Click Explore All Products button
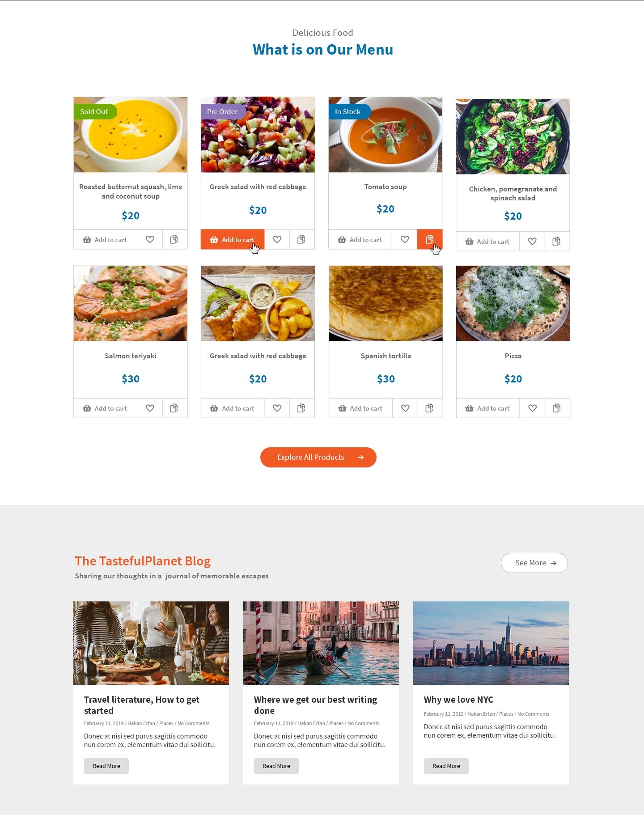Screen dimensions: 644x815 point(318,457)
